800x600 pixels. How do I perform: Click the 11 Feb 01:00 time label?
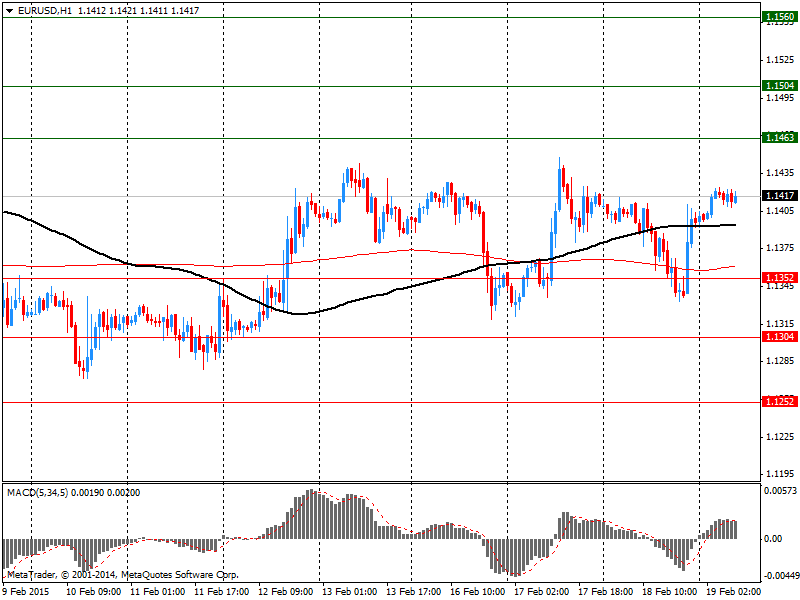pyautogui.click(x=158, y=592)
